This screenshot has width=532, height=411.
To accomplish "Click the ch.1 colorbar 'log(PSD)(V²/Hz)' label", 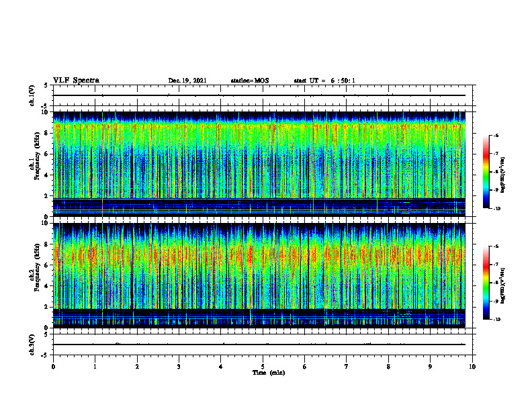I will 502,175.
